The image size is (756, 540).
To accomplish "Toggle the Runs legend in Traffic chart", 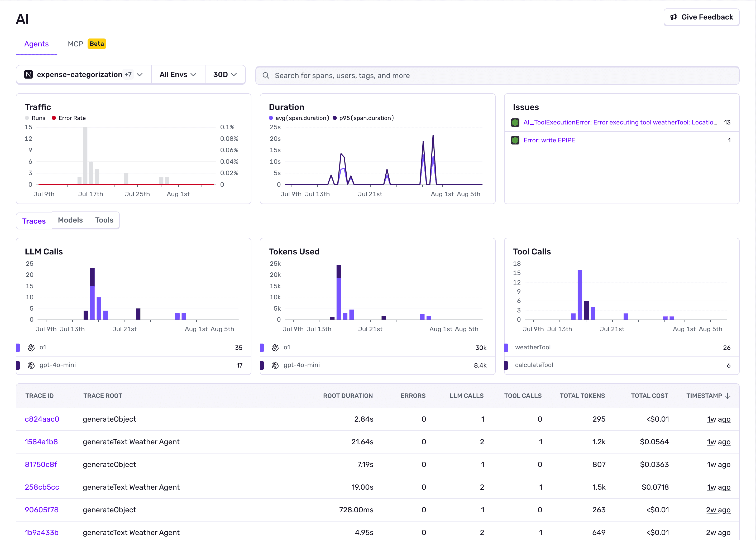I will point(35,118).
